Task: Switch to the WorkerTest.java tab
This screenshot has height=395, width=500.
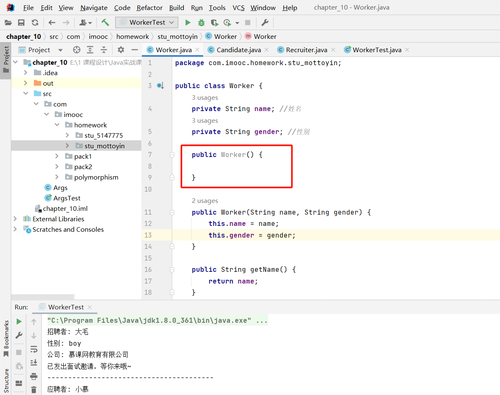Action: click(x=376, y=50)
